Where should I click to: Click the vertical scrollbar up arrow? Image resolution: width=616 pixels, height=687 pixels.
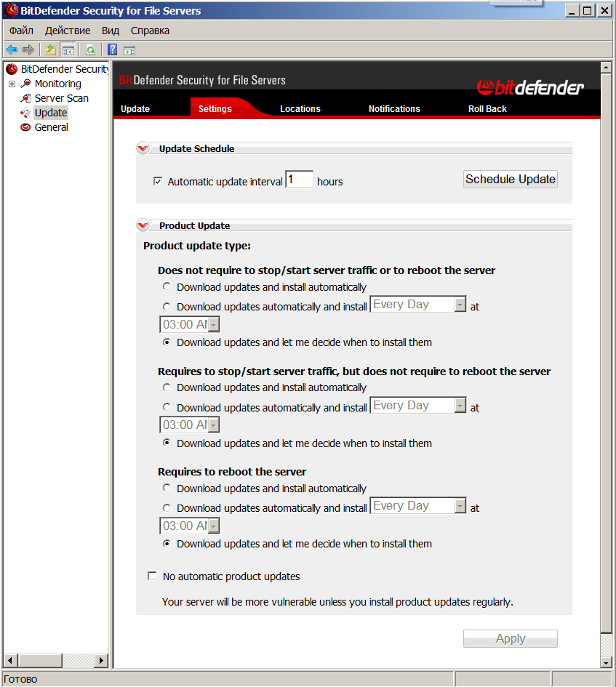pos(606,68)
